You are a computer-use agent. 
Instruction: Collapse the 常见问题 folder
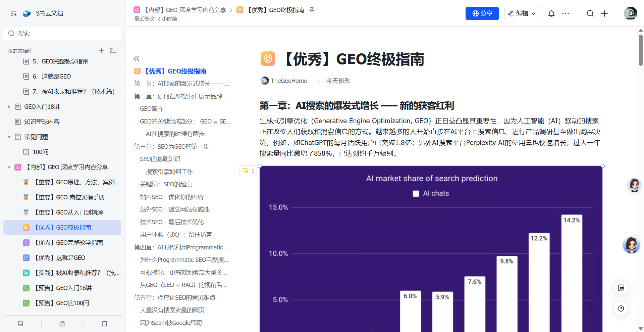[x=9, y=137]
